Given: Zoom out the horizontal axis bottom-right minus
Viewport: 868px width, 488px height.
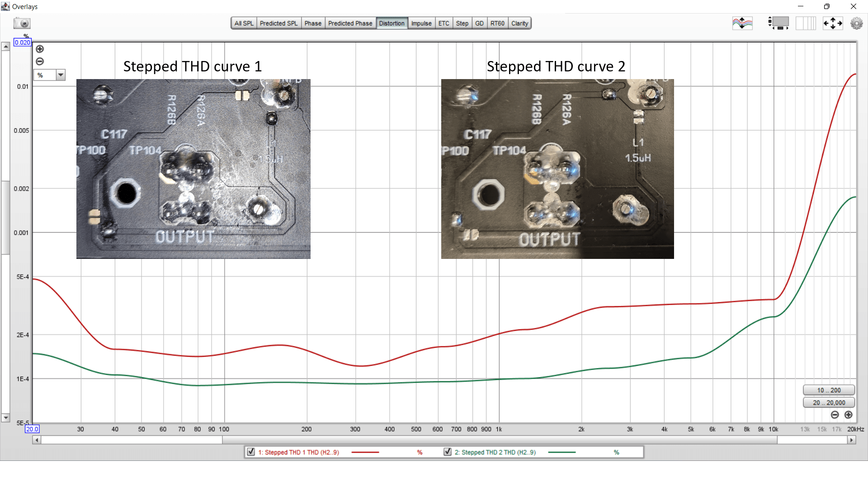Looking at the screenshot, I should (x=835, y=415).
